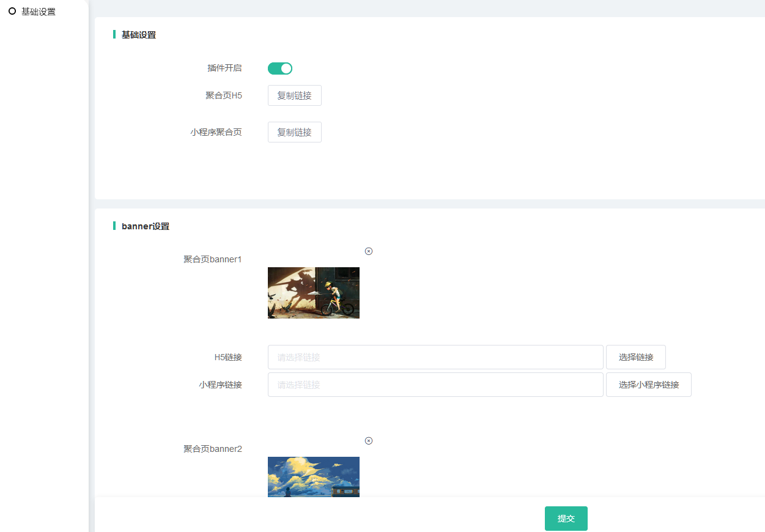This screenshot has height=532, width=765.
Task: Submit the form with the 提交 button
Action: 566,519
